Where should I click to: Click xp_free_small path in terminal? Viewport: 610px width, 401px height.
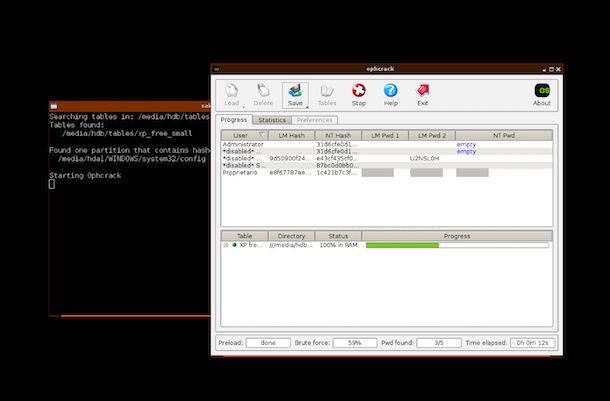click(x=127, y=133)
